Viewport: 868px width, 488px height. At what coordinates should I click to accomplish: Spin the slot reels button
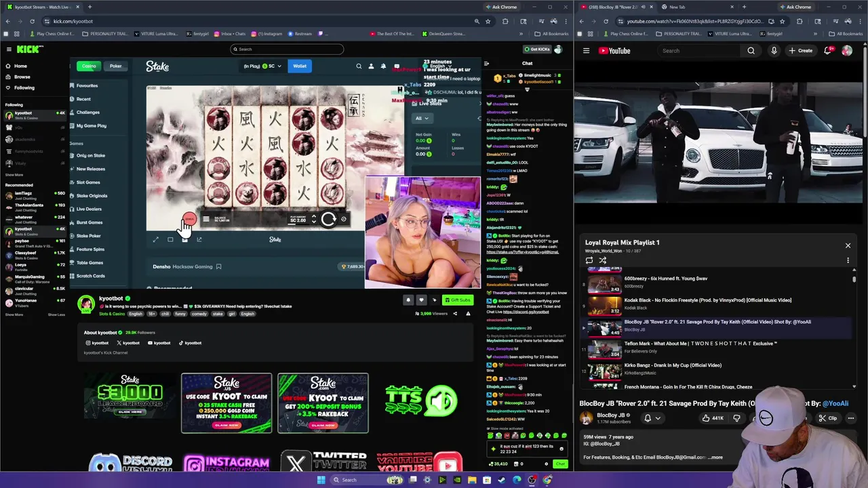328,219
